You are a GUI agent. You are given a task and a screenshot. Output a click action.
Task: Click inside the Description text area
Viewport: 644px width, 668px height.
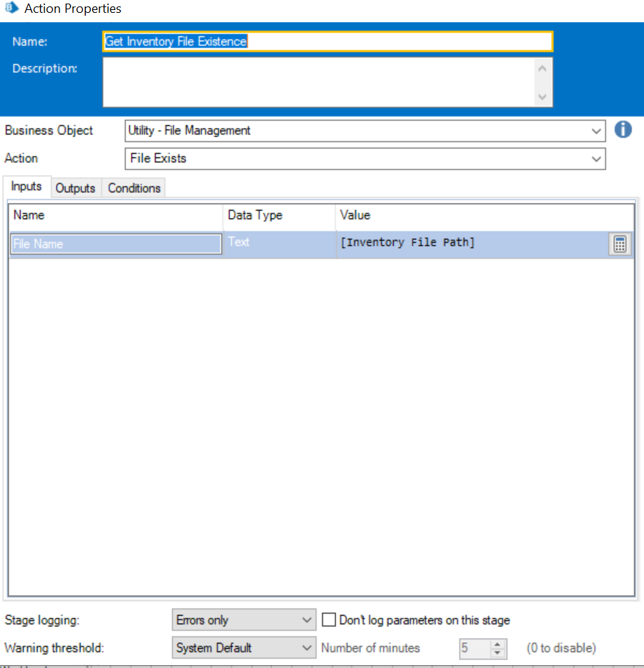[318, 82]
